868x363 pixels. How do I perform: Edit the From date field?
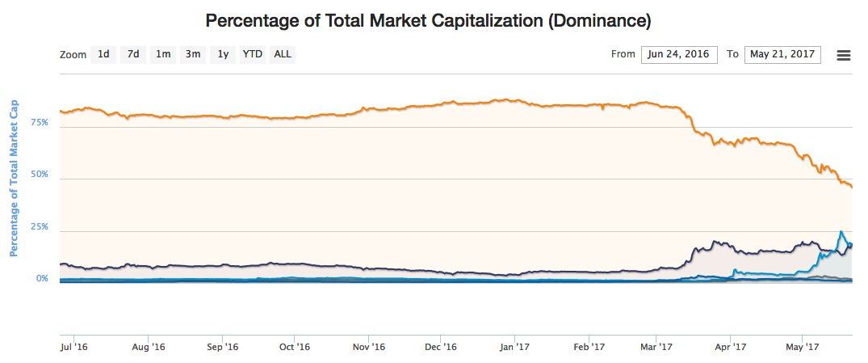[x=679, y=55]
